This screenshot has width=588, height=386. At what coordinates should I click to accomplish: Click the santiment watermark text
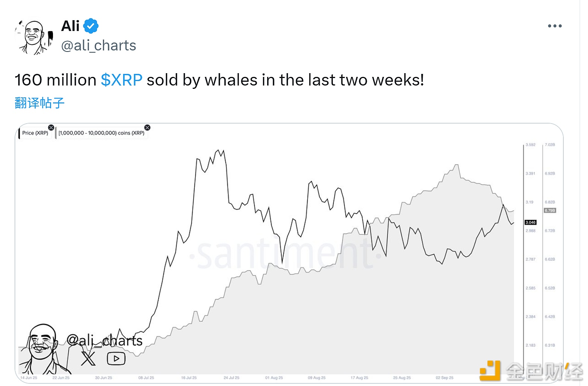tap(285, 255)
